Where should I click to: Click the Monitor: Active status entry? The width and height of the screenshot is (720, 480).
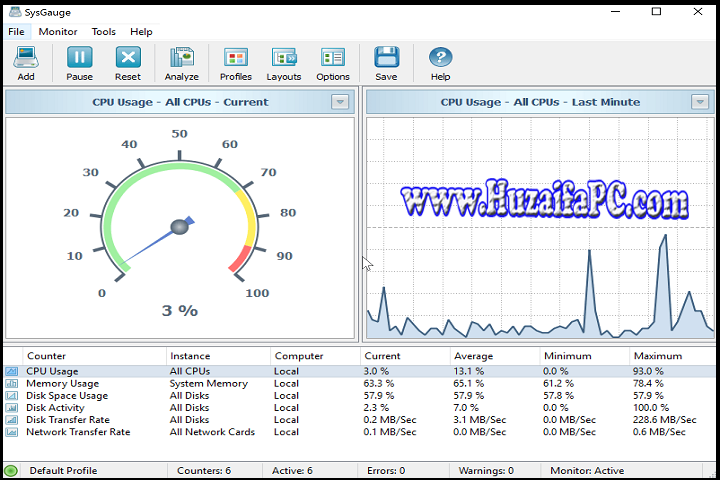click(587, 470)
